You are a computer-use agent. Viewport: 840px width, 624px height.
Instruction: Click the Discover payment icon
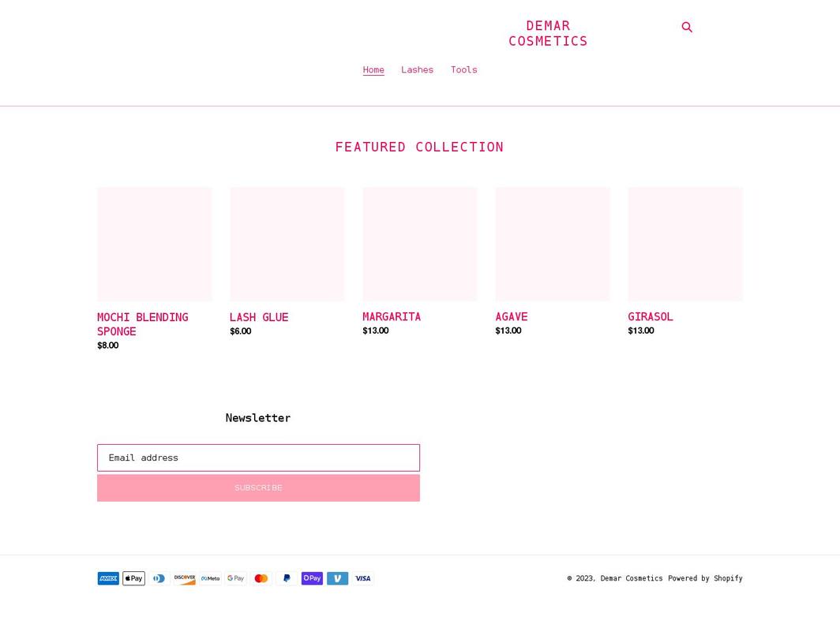click(x=185, y=578)
